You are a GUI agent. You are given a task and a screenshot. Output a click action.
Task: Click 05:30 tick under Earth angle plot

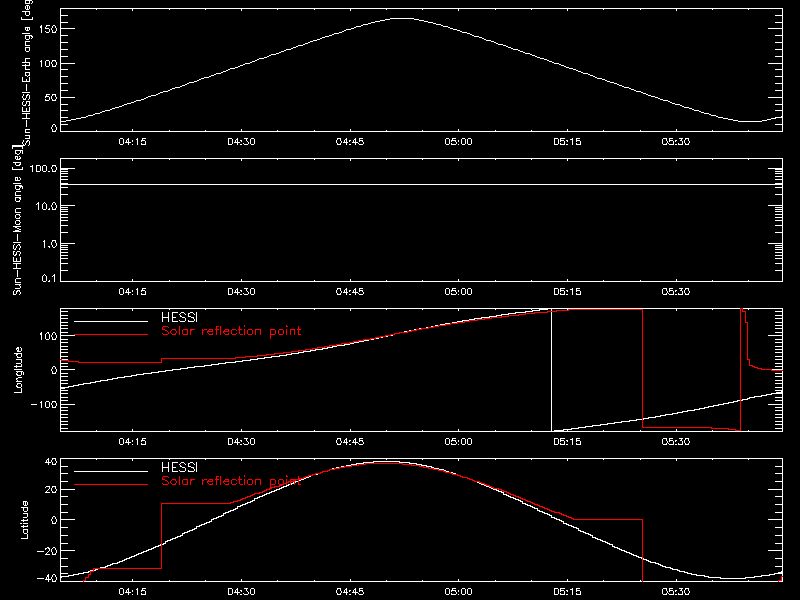[676, 141]
